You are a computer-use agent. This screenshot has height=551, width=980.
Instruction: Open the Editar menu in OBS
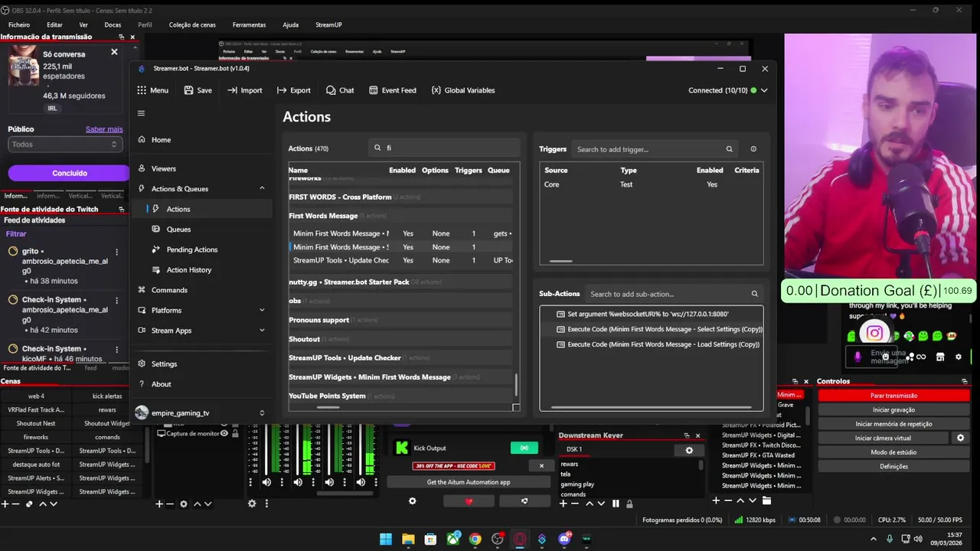point(54,24)
